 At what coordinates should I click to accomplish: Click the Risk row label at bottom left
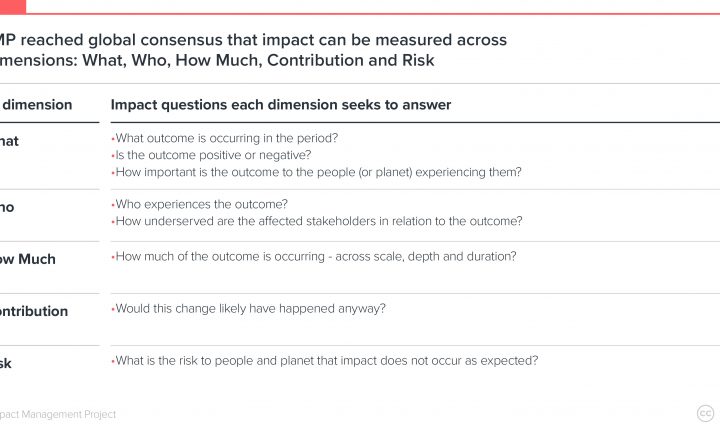click(6, 364)
